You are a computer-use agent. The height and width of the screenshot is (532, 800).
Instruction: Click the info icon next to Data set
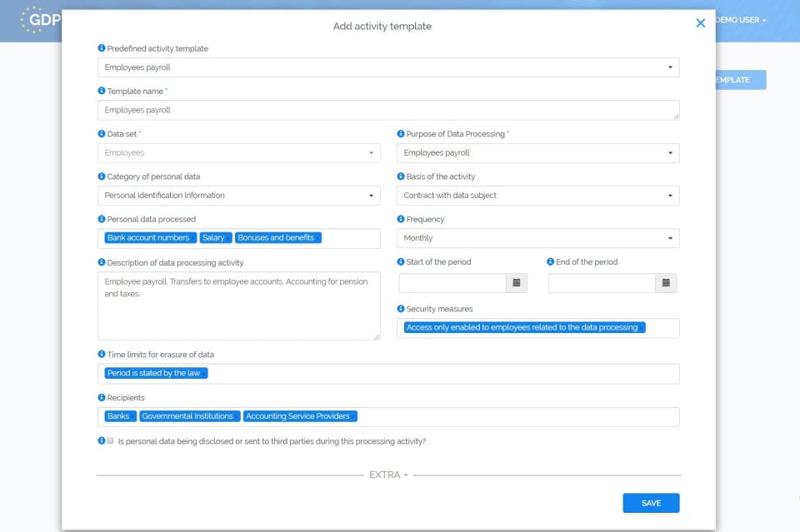coord(102,134)
